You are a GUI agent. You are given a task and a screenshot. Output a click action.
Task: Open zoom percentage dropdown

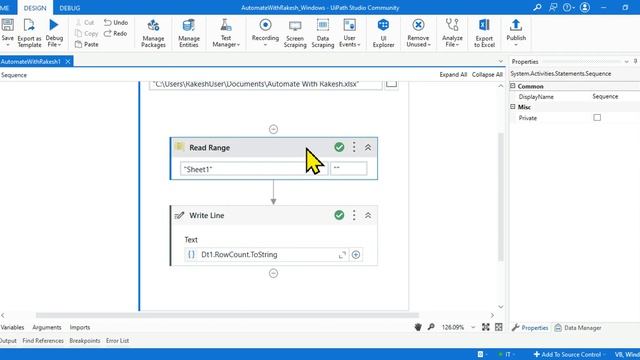(x=473, y=327)
